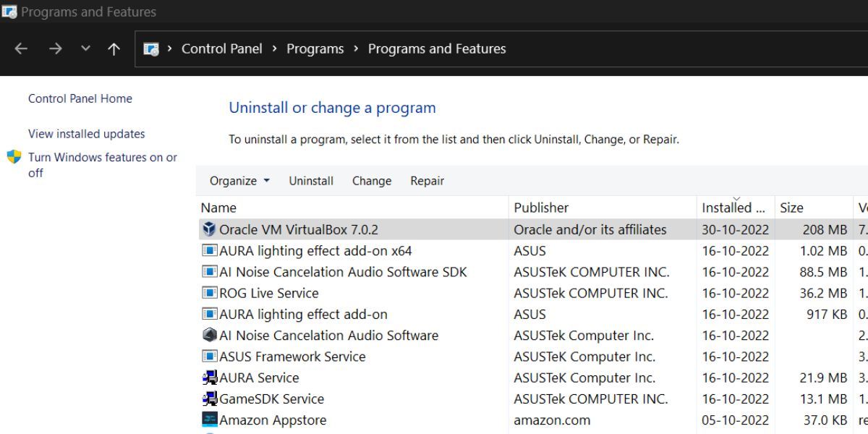The height and width of the screenshot is (434, 868).
Task: Open View installed updates link
Action: [x=86, y=133]
